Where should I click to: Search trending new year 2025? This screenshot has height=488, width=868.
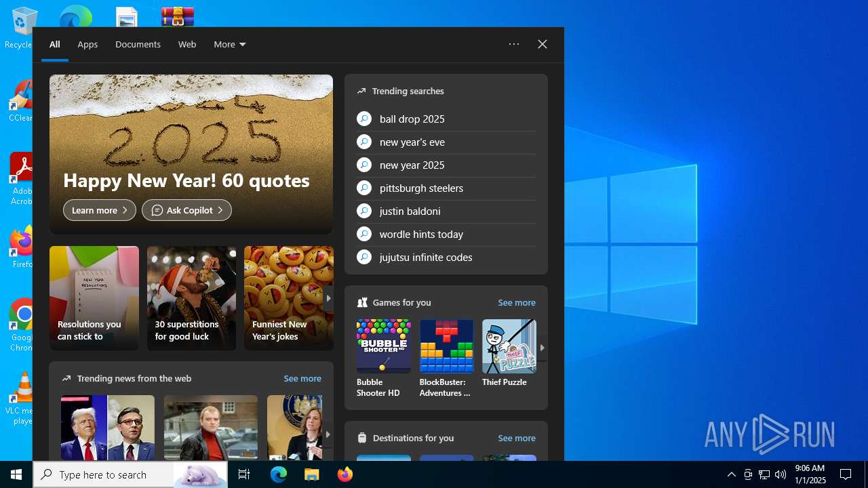point(446,165)
